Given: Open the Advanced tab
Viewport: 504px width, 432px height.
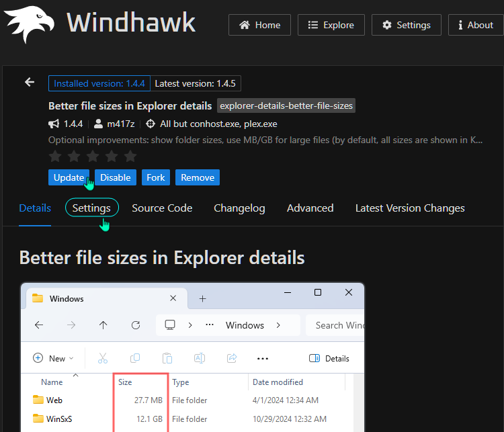Looking at the screenshot, I should click(x=310, y=208).
